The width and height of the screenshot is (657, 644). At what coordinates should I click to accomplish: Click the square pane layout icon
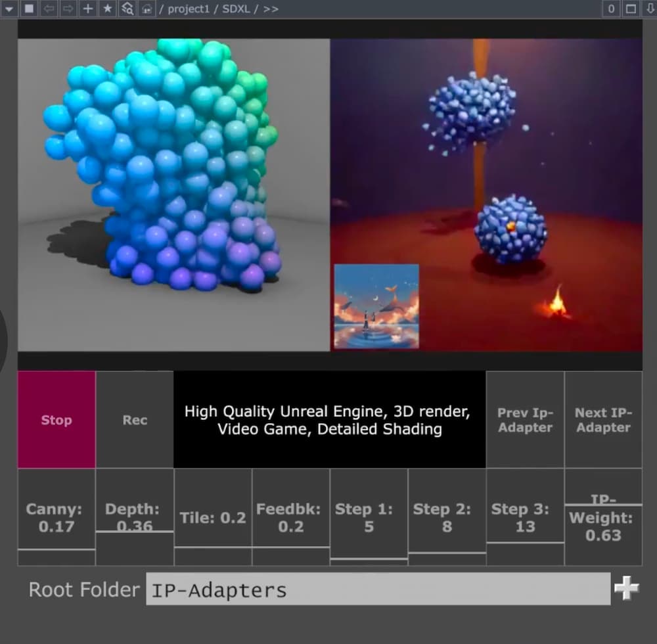point(29,9)
